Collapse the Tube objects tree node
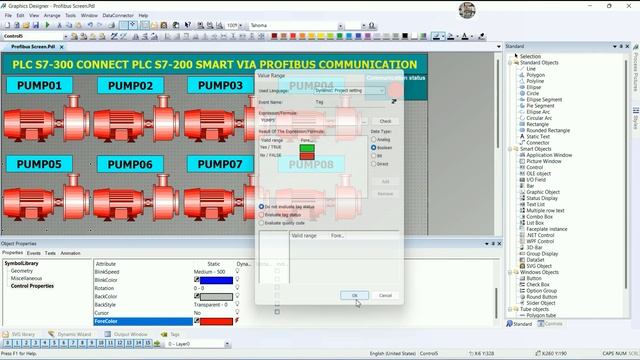 click(x=510, y=309)
